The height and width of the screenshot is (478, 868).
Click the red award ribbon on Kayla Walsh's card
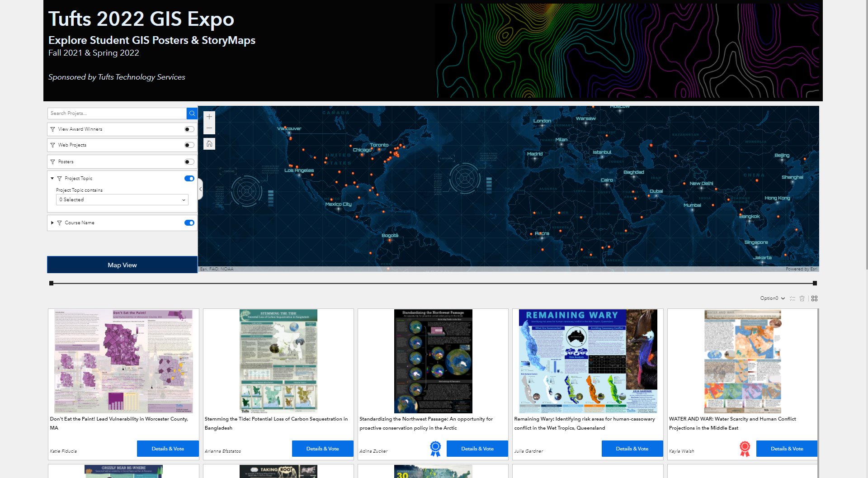click(x=745, y=449)
